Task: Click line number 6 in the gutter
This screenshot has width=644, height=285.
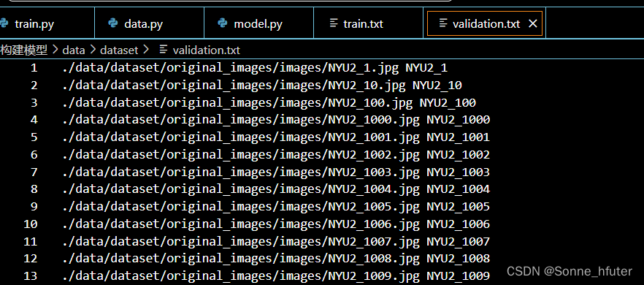Action: [x=34, y=155]
